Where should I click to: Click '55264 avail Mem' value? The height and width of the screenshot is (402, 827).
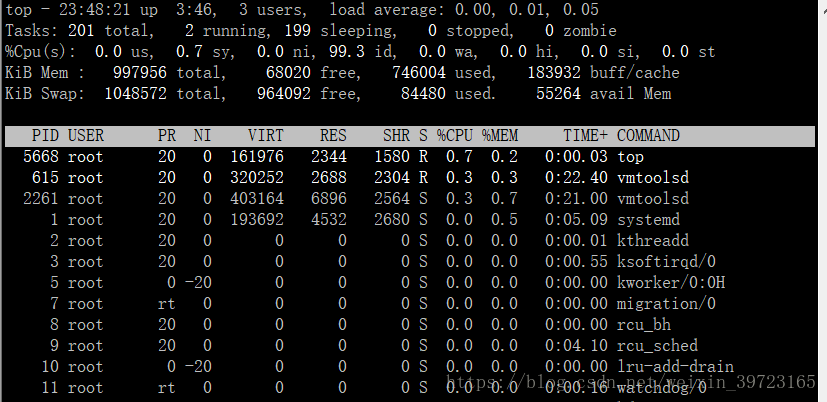tap(603, 94)
